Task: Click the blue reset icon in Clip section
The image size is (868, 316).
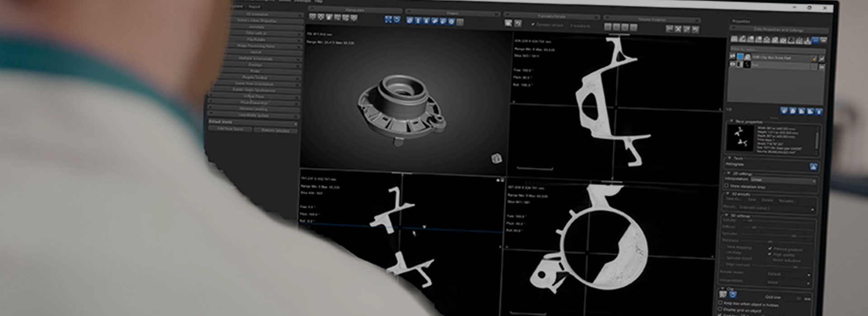Action: click(x=733, y=295)
